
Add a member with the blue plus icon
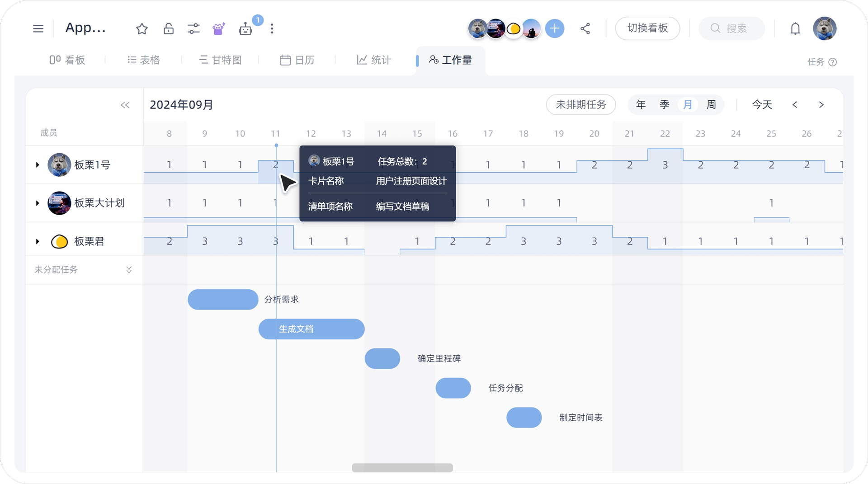[555, 28]
